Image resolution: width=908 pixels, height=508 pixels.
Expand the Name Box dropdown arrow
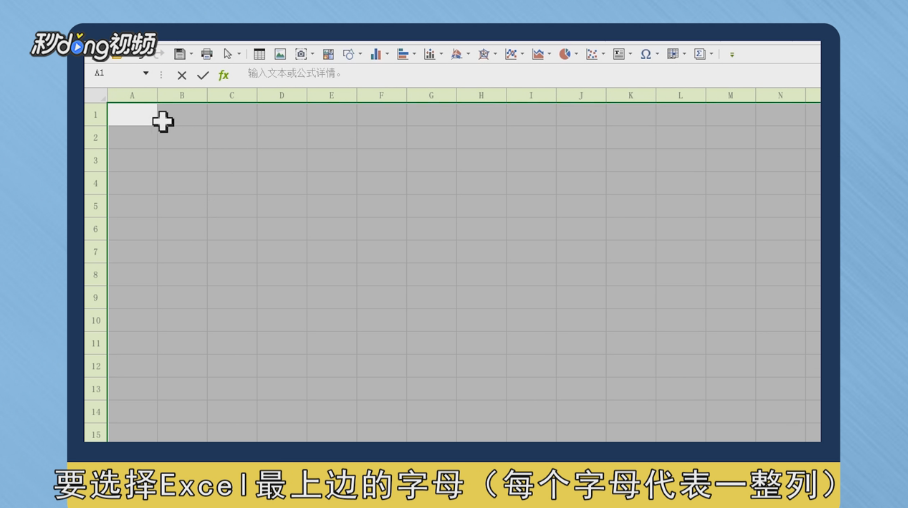tap(146, 73)
